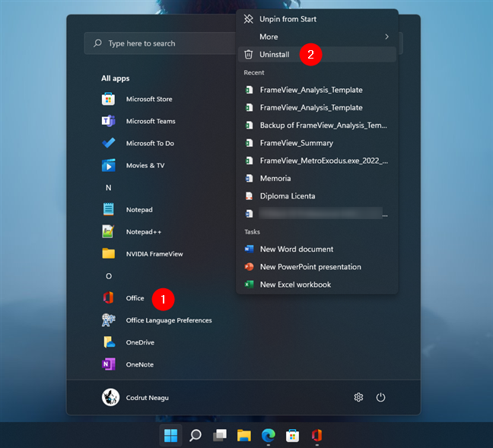Open the Microsoft To Do checkmark icon
The height and width of the screenshot is (448, 493).
tap(109, 143)
